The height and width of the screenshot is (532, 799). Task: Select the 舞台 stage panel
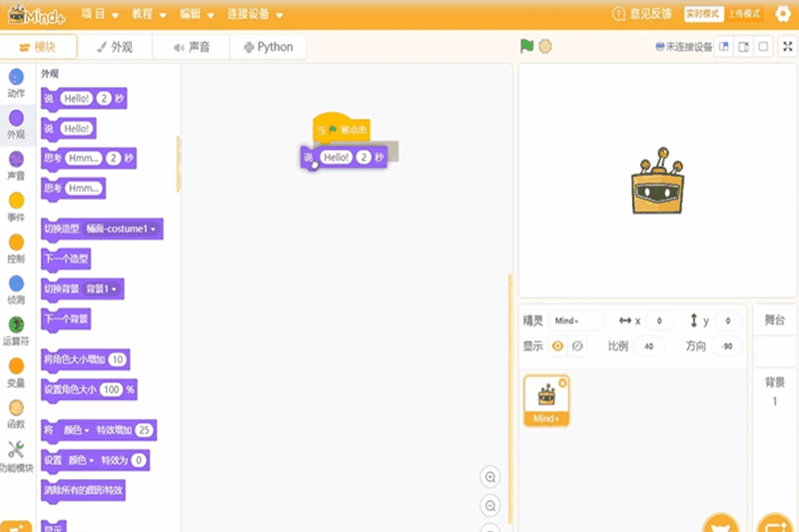point(775,320)
